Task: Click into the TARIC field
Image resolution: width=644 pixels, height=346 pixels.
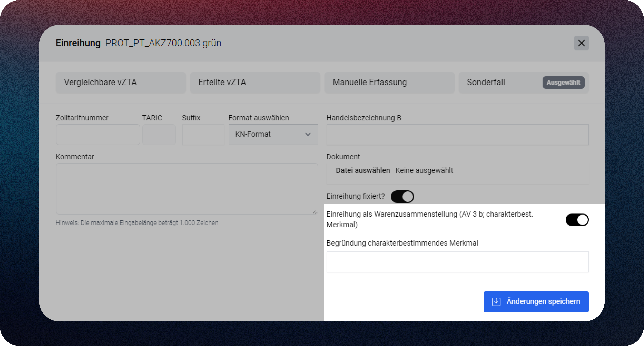Action: point(159,135)
